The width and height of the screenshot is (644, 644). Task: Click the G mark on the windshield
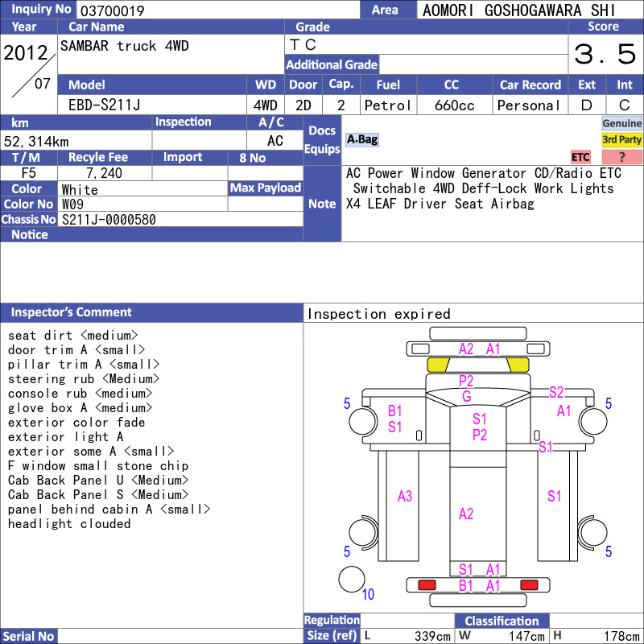pyautogui.click(x=467, y=396)
